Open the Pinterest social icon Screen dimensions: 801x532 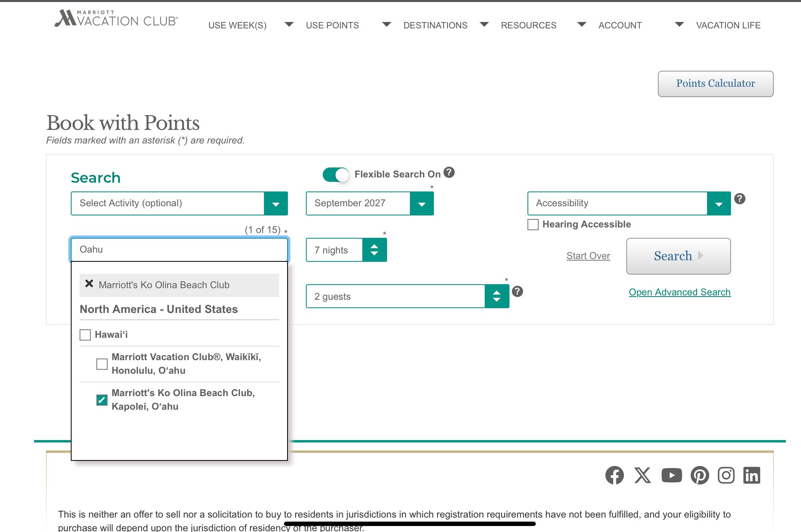(699, 475)
